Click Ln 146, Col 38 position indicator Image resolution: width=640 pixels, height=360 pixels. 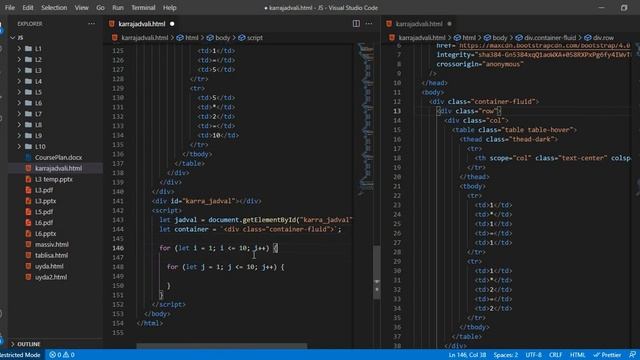(467, 355)
